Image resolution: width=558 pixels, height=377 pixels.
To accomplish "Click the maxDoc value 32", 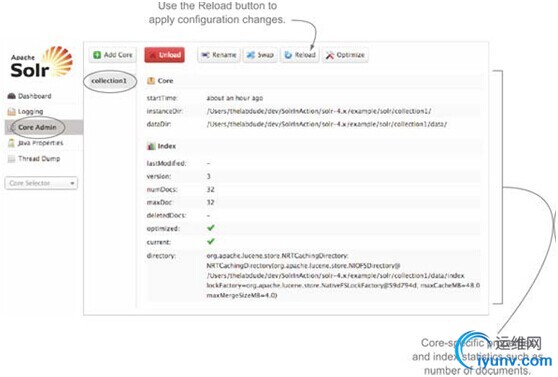I will tap(210, 202).
